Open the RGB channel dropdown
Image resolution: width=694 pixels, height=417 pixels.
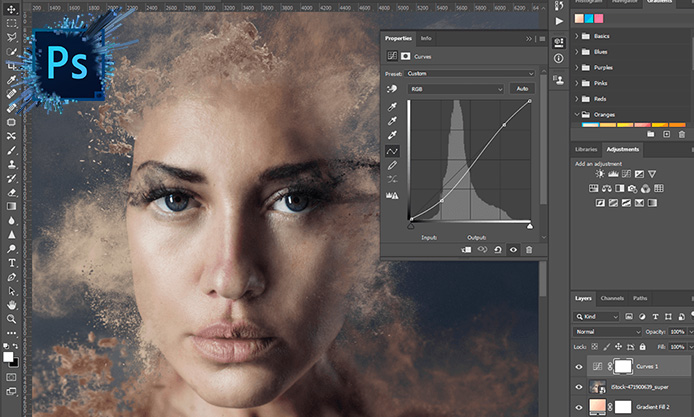pyautogui.click(x=455, y=89)
